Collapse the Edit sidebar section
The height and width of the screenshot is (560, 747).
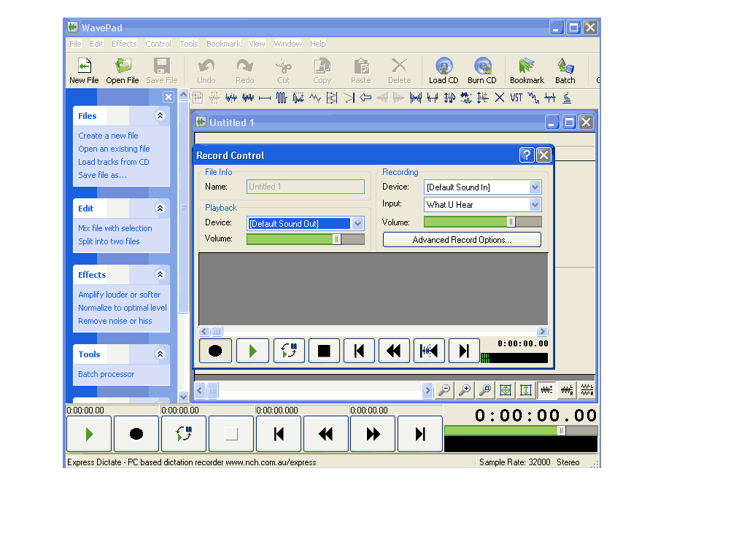160,208
